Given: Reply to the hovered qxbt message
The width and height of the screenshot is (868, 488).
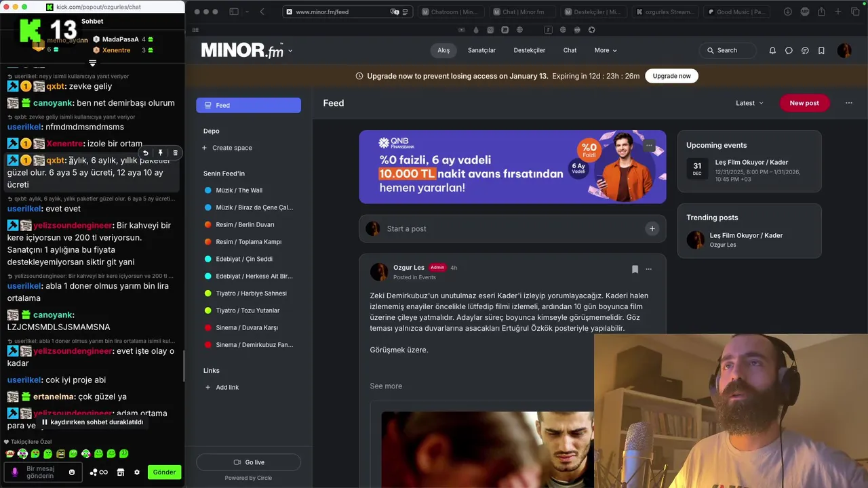Looking at the screenshot, I should (145, 153).
